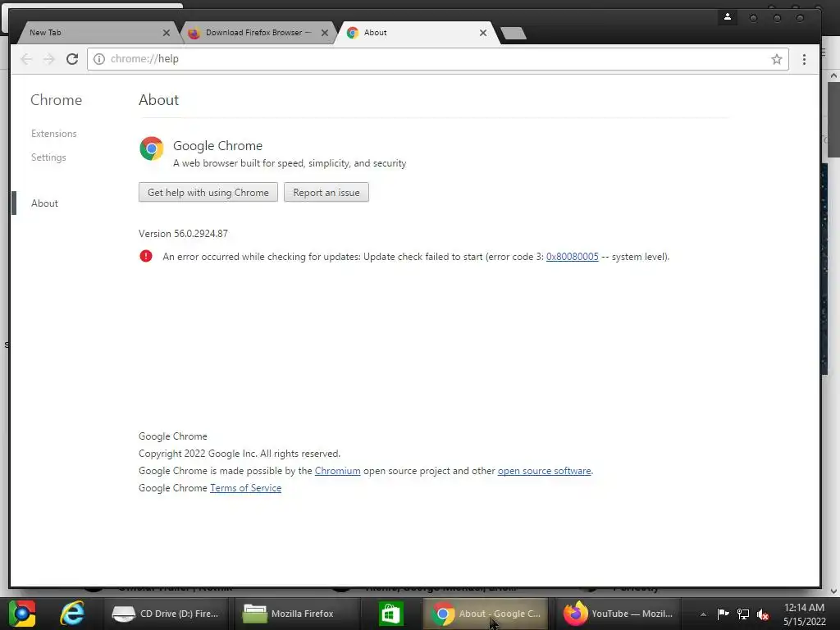Click the Version 56.0.2924.87 text
Viewport: 840px width, 630px height.
[183, 234]
